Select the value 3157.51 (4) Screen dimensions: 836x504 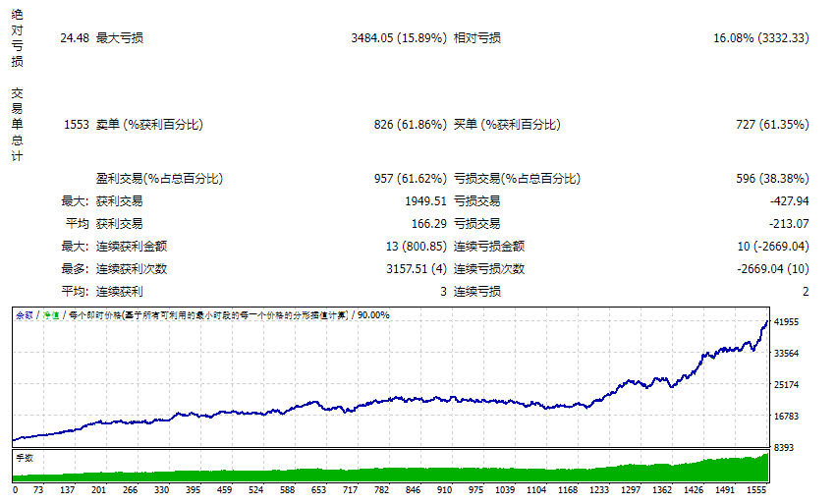417,269
